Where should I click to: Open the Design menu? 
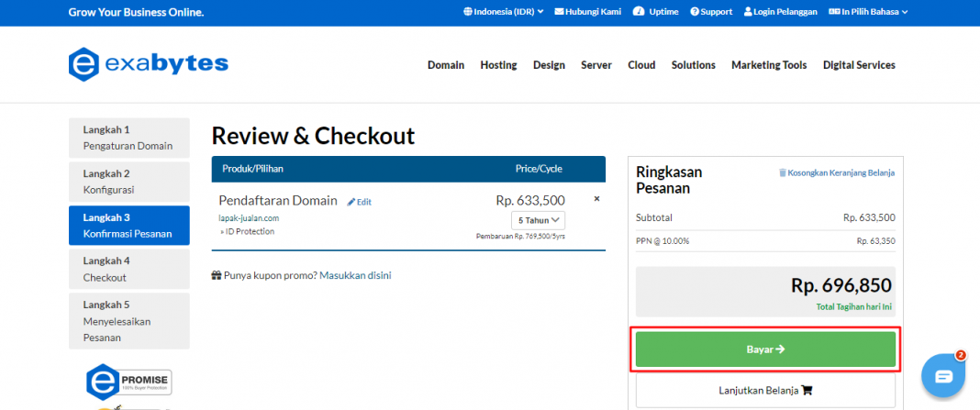(x=549, y=65)
